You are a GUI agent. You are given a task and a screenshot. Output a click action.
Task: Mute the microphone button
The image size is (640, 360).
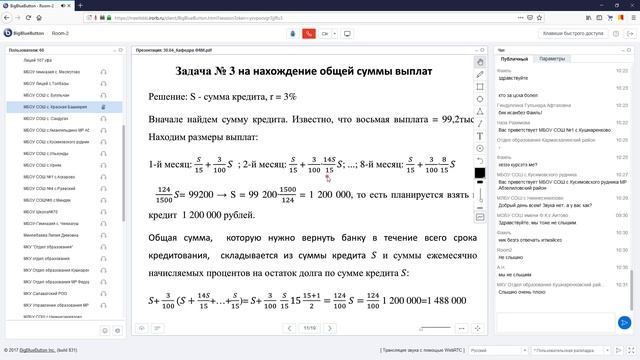point(293,34)
